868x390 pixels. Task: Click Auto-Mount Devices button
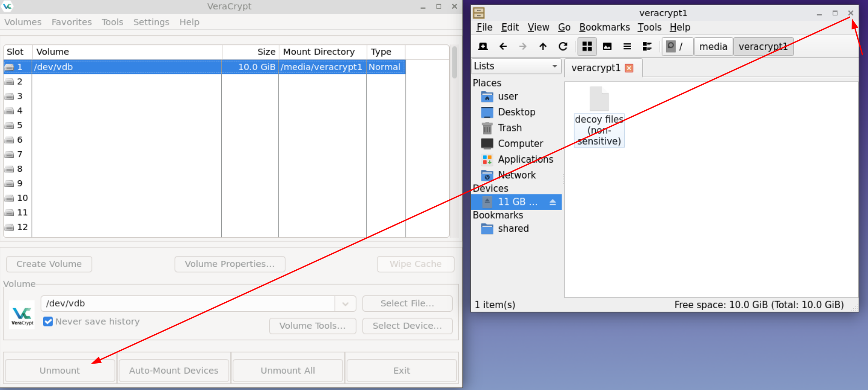(174, 371)
